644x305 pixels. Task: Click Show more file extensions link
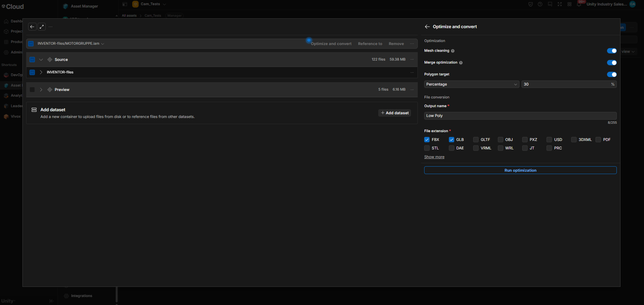click(x=434, y=157)
